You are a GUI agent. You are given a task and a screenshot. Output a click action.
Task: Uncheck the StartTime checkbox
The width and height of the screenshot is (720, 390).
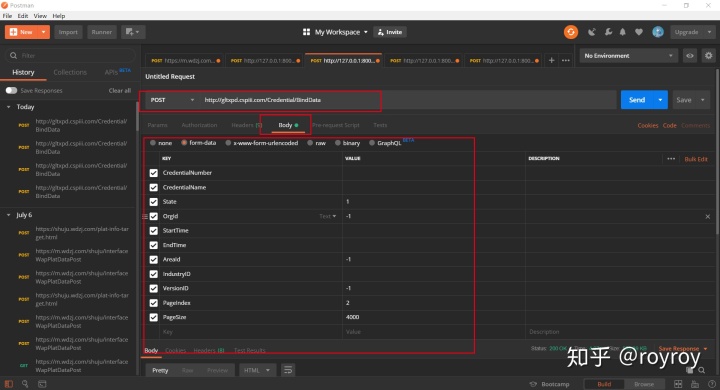tap(153, 231)
